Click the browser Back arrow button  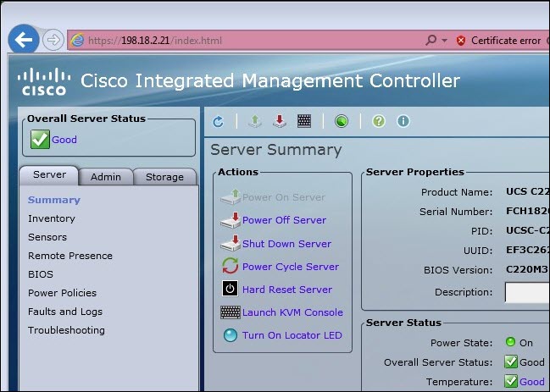pos(24,40)
